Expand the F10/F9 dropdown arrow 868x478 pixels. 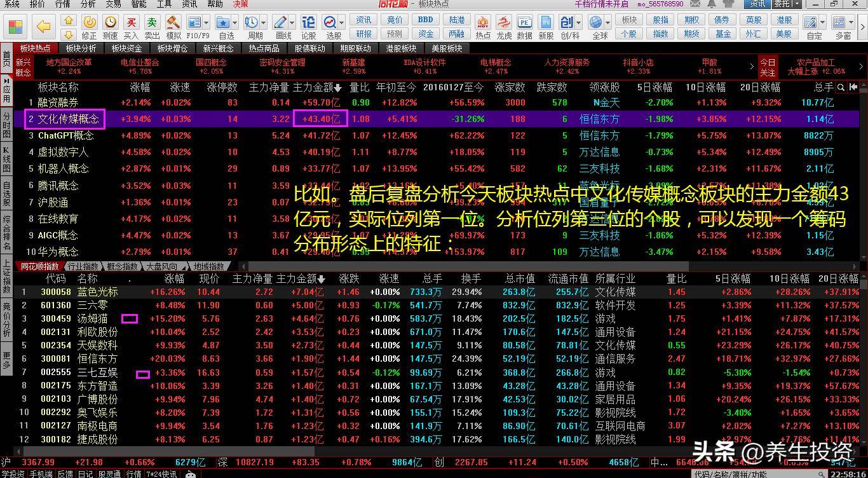(207, 23)
